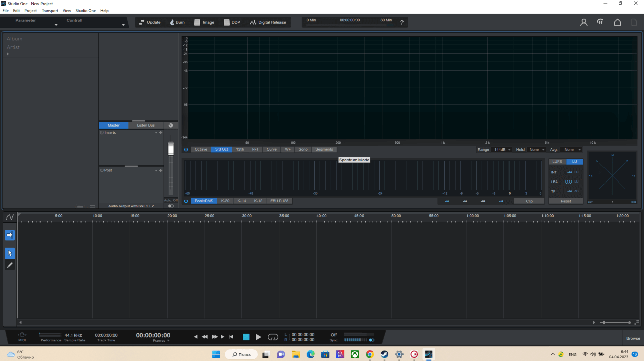Open the user account icon
The image size is (644, 363).
584,22
